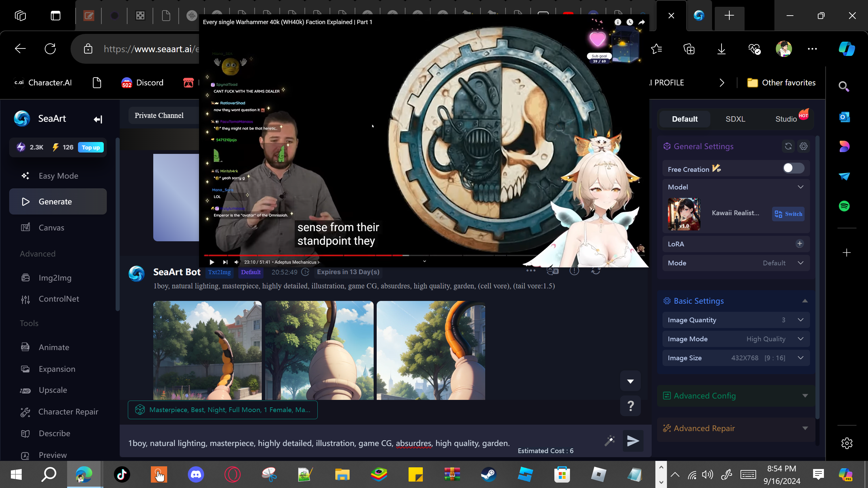Play the video in the overlay player
The width and height of the screenshot is (868, 488).
coord(212,262)
